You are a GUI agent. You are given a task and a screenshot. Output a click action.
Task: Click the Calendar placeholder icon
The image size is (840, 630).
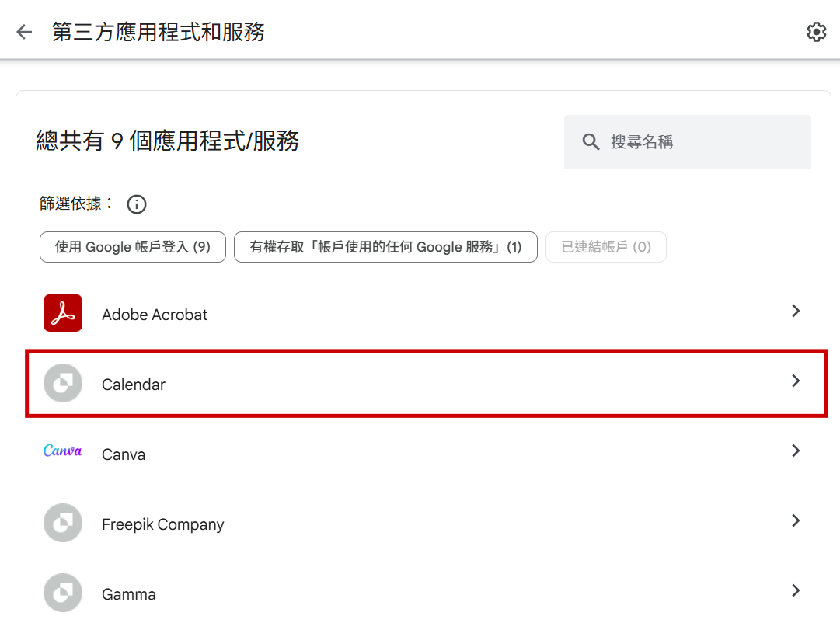point(63,383)
